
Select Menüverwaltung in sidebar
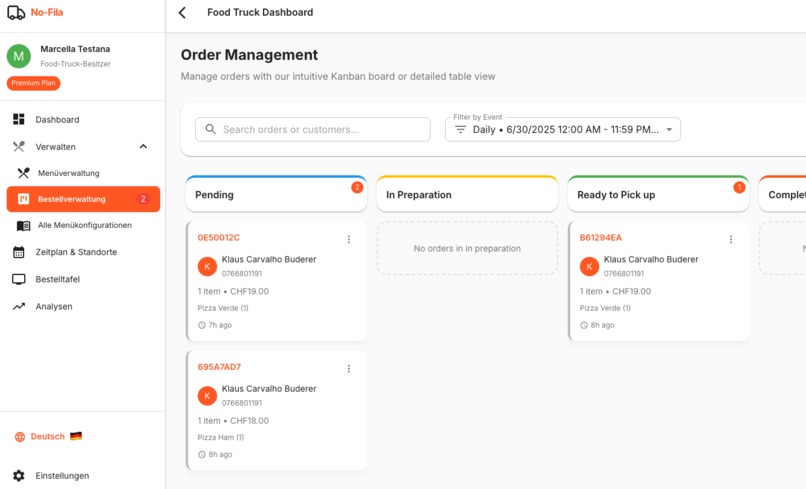click(x=83, y=173)
